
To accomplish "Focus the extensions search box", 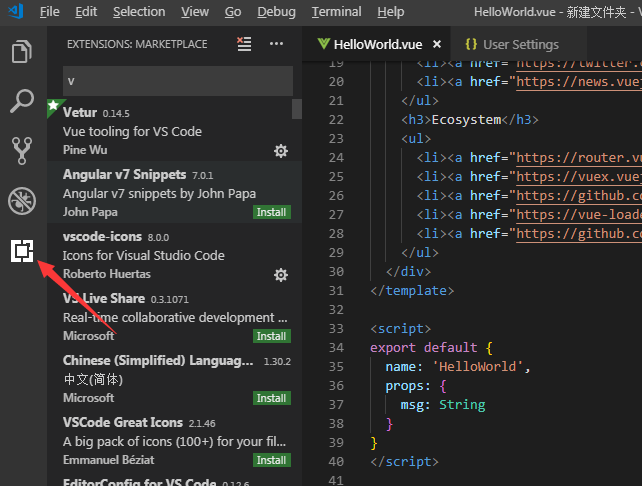I will tap(178, 81).
